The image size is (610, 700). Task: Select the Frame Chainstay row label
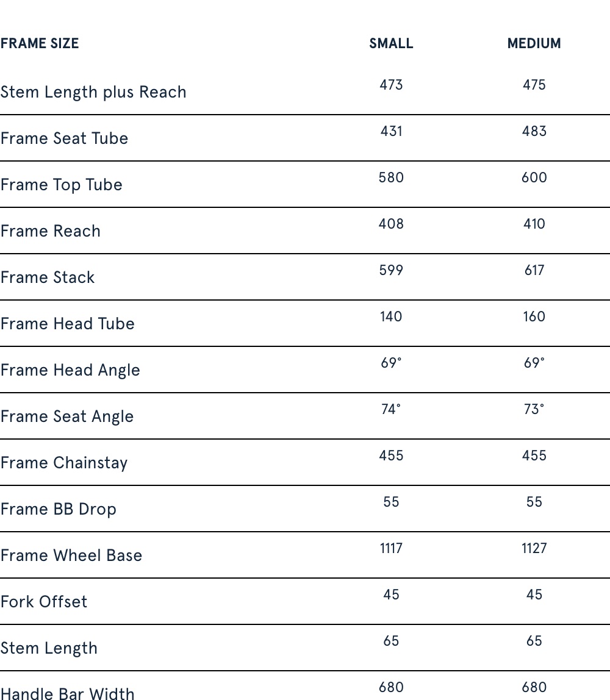63,463
